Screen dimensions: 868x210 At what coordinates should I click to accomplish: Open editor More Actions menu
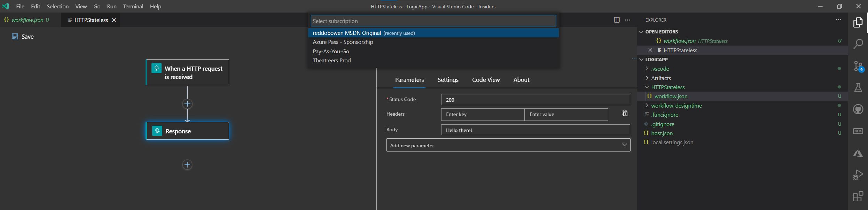click(627, 20)
